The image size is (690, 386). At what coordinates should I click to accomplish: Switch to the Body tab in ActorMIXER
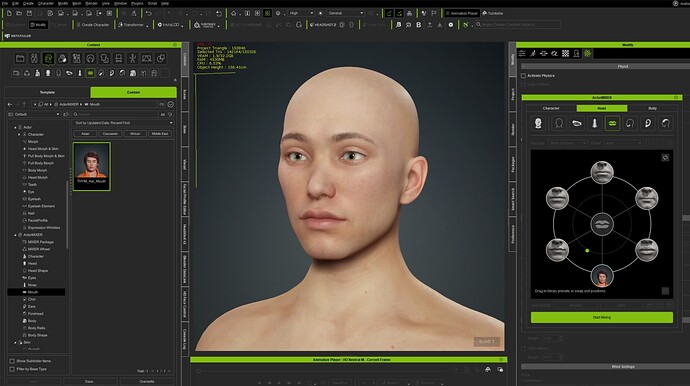(652, 108)
